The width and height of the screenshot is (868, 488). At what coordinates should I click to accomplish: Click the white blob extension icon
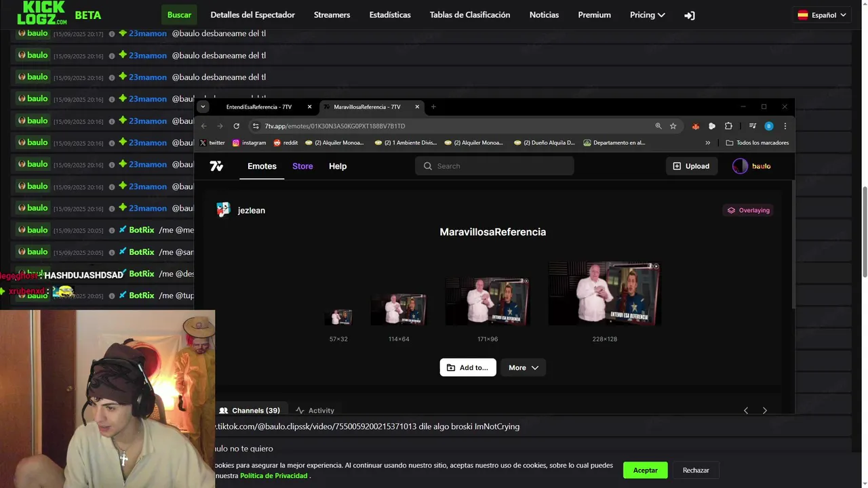tap(712, 126)
